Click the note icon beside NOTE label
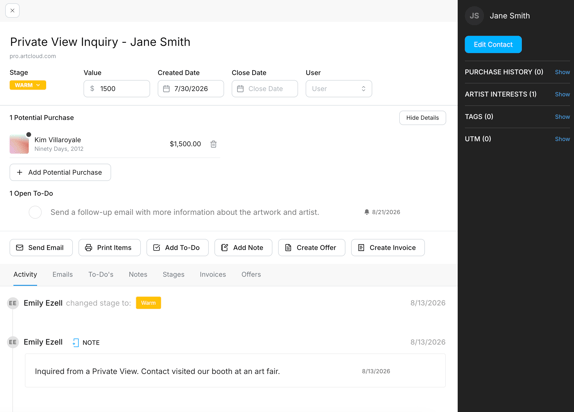The image size is (574, 412). pos(76,342)
